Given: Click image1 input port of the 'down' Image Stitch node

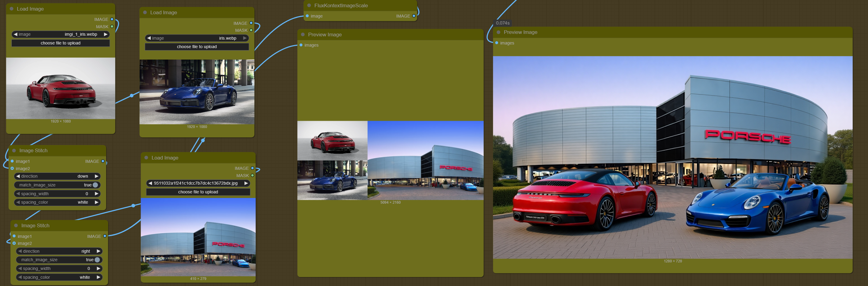Looking at the screenshot, I should point(12,161).
